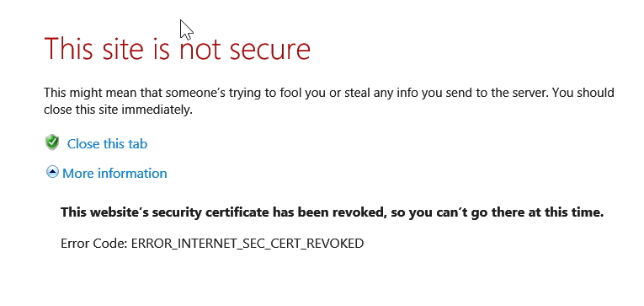This screenshot has width=644, height=306.
Task: Click the More information link text
Action: pyautogui.click(x=114, y=173)
